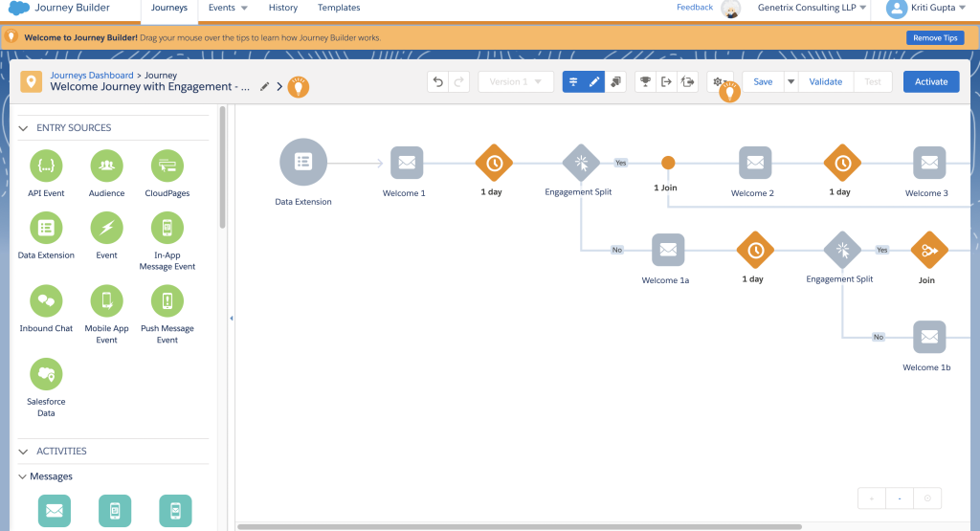This screenshot has height=531, width=980.
Task: Select the Audience entry source icon
Action: (107, 166)
